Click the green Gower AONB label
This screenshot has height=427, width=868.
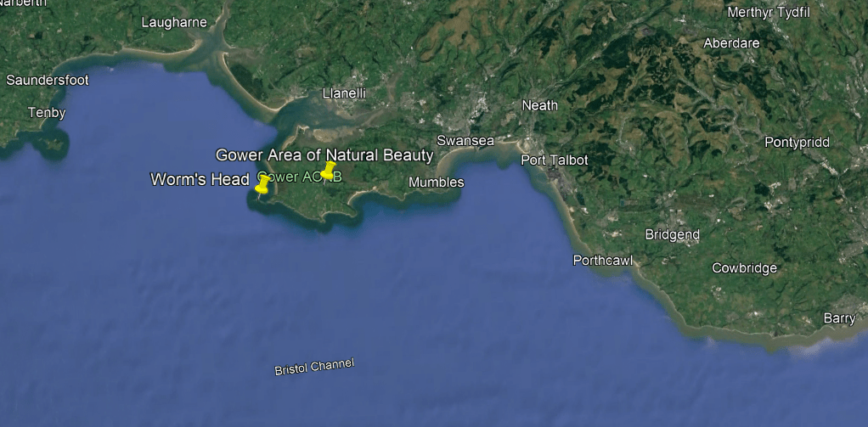pyautogui.click(x=300, y=177)
